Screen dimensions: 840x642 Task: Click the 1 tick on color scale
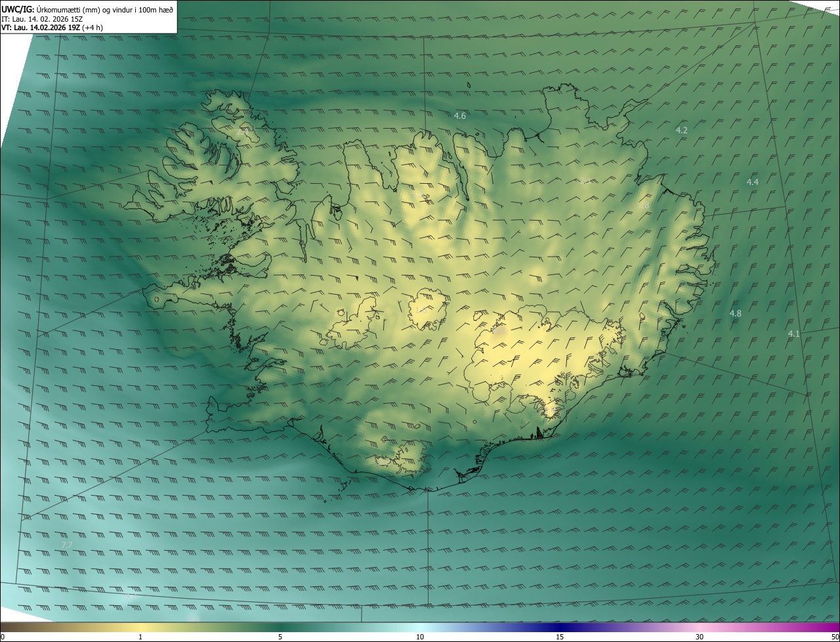click(140, 637)
